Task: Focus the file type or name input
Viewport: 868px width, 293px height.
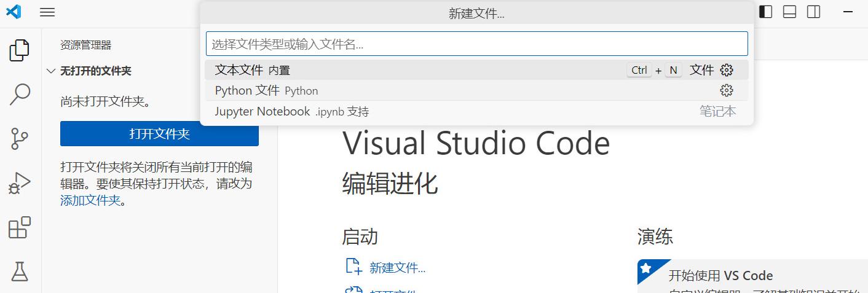Action: point(476,44)
